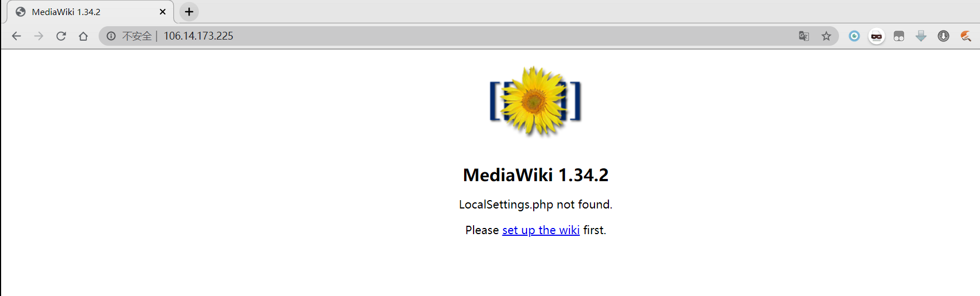Open a new browser tab
The height and width of the screenshot is (296, 980).
coord(189,12)
